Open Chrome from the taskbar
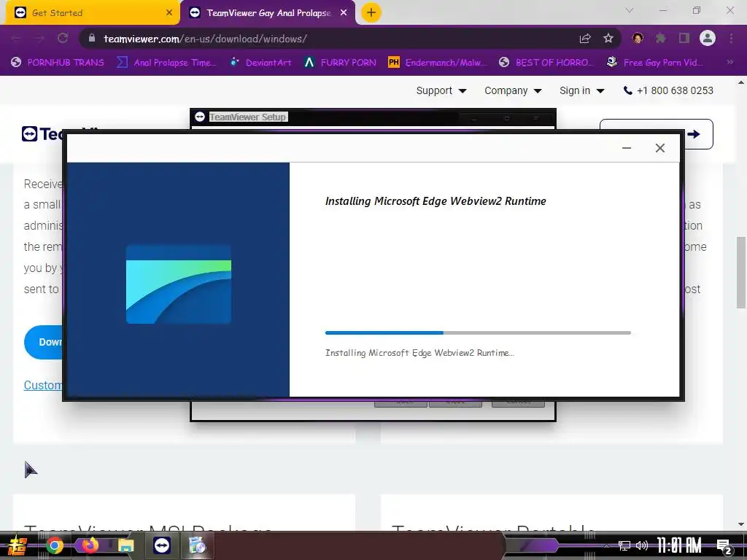 point(54,545)
